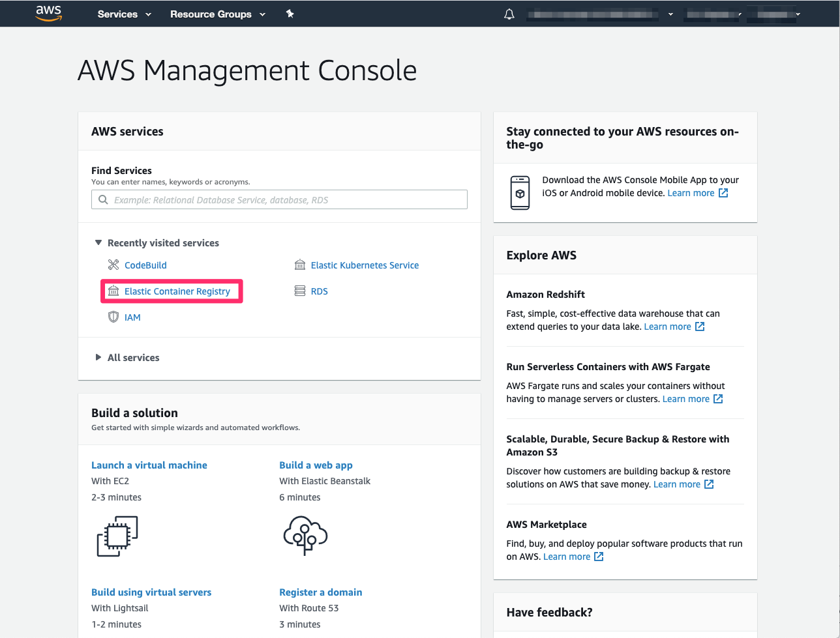This screenshot has height=638, width=840.
Task: Collapse the Recently visited services section
Action: [98, 242]
